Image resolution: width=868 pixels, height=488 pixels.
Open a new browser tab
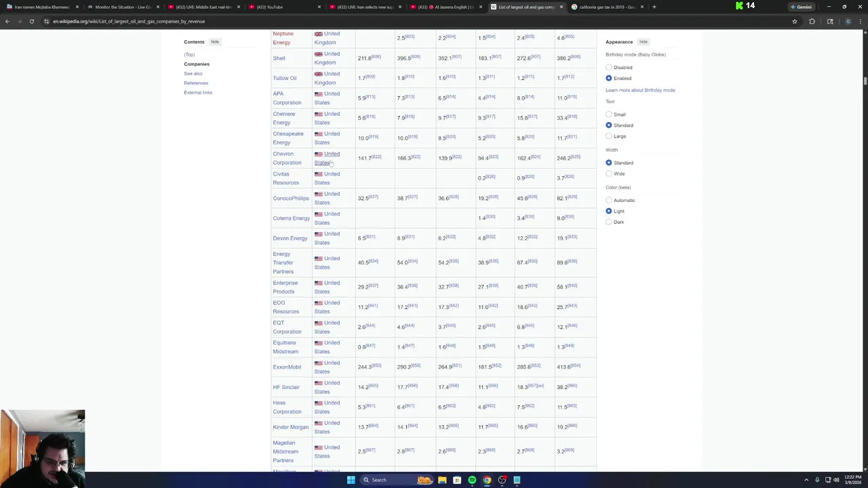[x=654, y=7]
